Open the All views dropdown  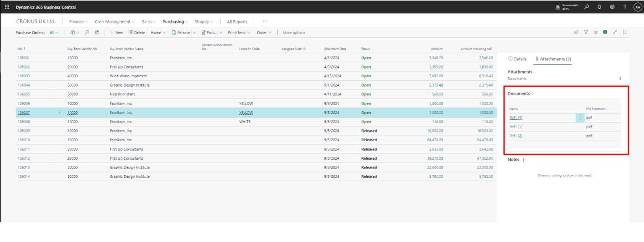(x=55, y=32)
